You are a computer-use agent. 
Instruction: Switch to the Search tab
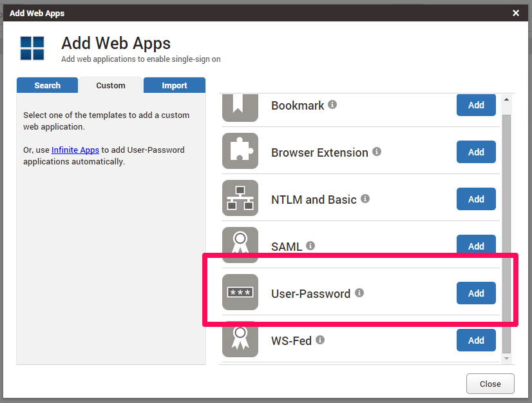[x=46, y=84]
